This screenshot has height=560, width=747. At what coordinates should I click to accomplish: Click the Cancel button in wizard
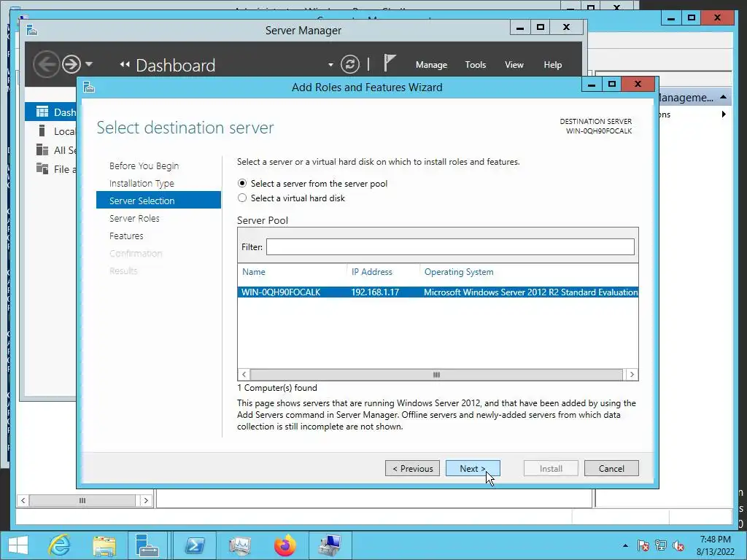pos(611,469)
